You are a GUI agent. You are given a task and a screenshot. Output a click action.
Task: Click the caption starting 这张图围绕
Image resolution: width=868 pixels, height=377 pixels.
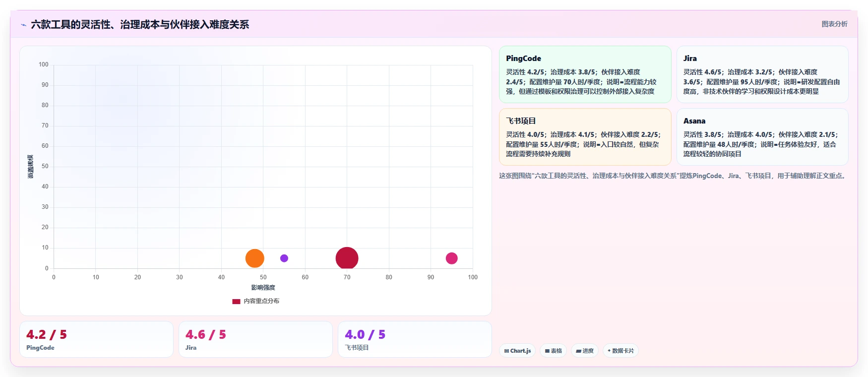point(673,176)
